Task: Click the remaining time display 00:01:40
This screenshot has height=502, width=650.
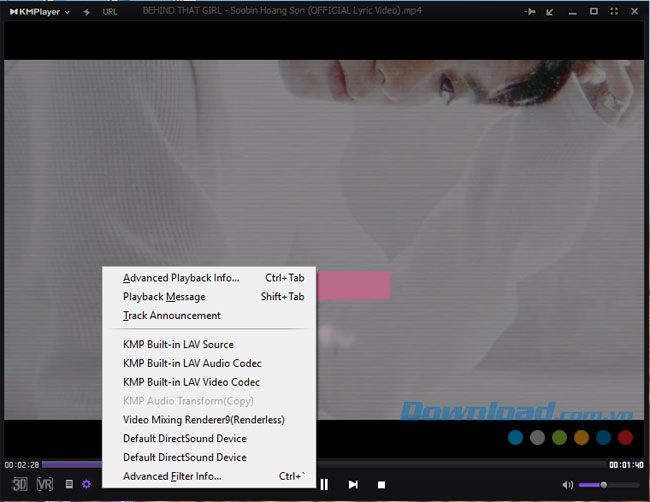Action: click(x=626, y=465)
